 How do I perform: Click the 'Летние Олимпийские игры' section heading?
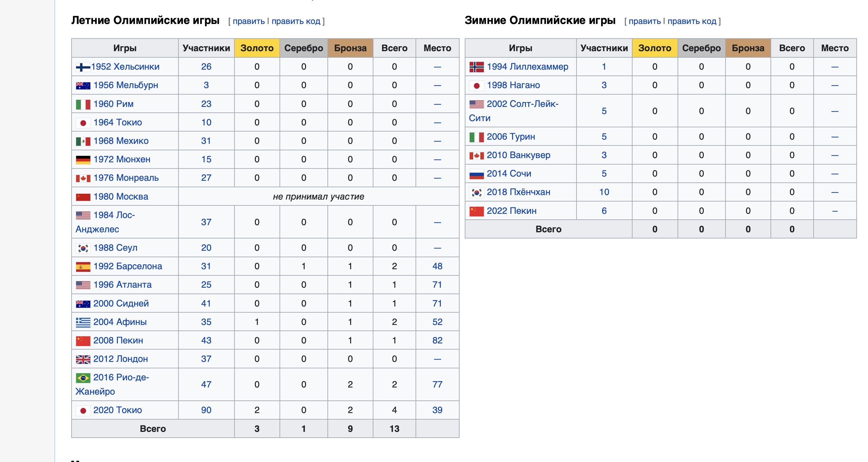pyautogui.click(x=145, y=20)
